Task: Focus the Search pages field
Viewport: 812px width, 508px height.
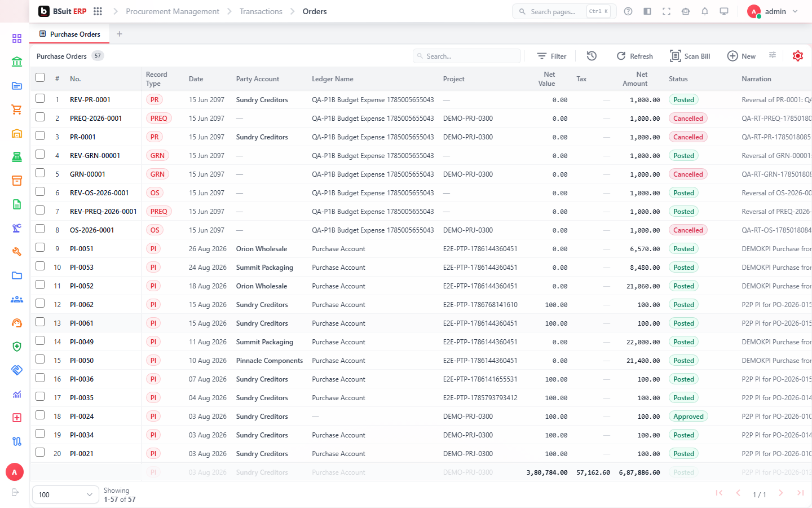Action: pos(564,11)
